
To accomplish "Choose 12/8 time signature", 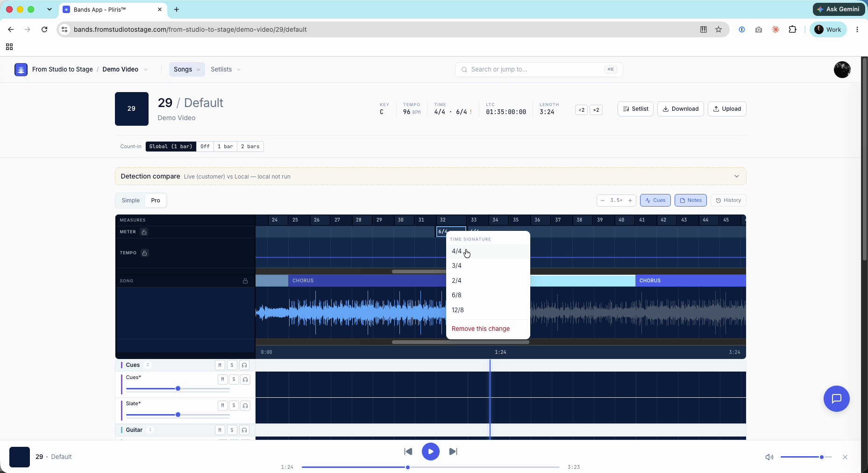I will pos(488,310).
